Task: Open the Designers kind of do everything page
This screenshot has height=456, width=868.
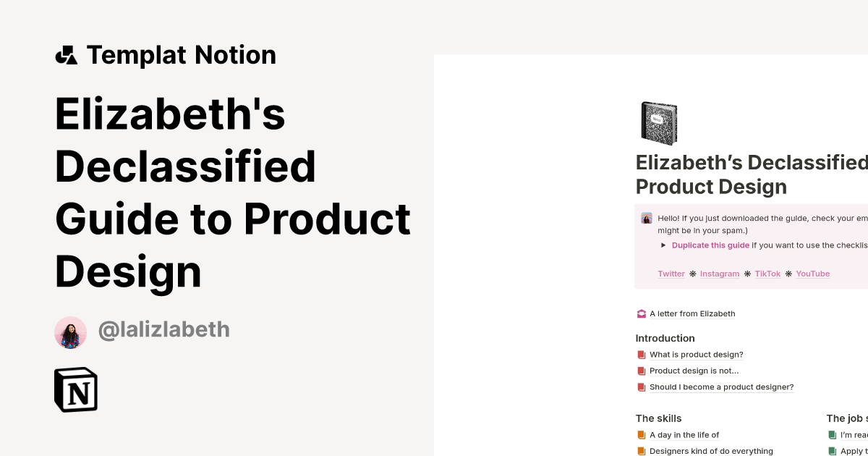Action: [710, 450]
